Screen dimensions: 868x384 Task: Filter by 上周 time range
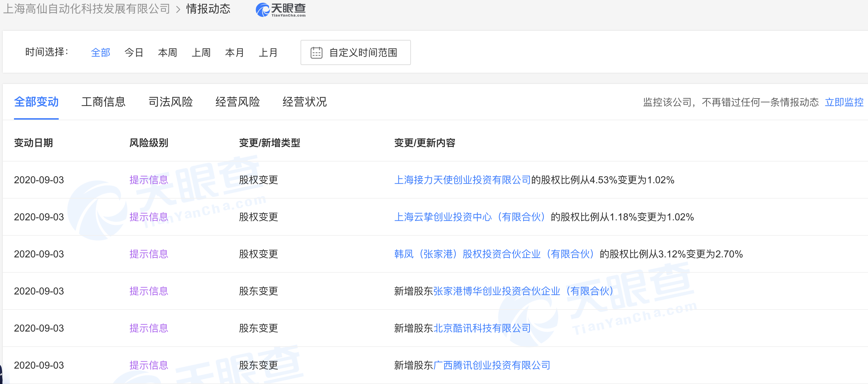[201, 53]
